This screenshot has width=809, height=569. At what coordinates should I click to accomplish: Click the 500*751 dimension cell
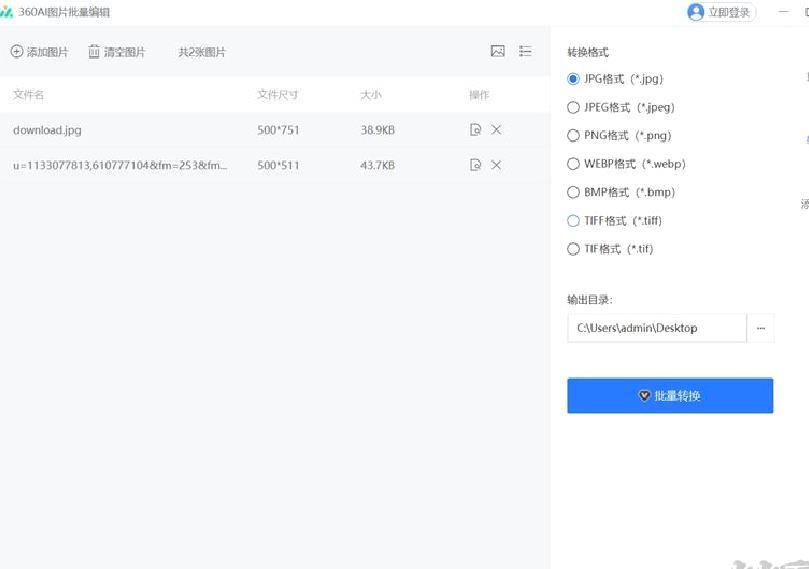tap(278, 130)
